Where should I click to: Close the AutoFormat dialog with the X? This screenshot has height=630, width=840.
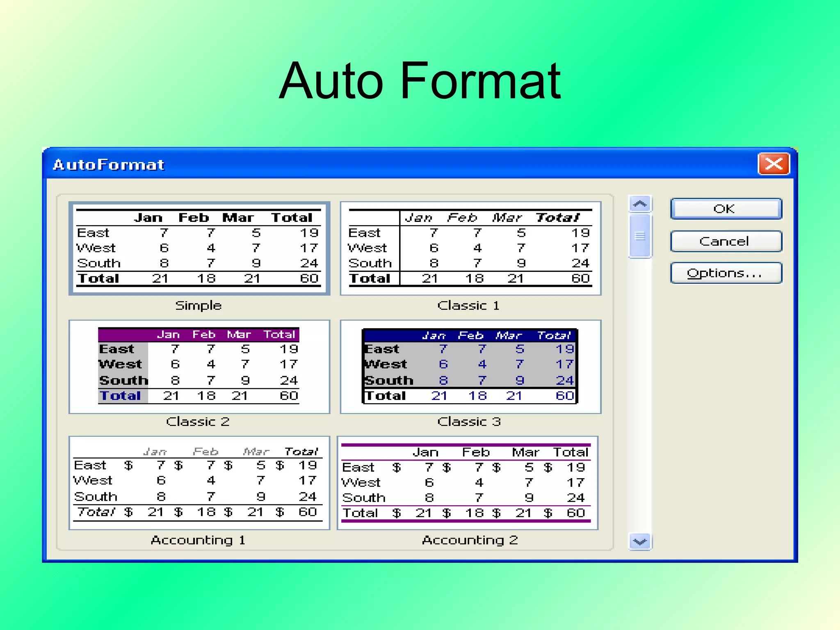(x=774, y=164)
